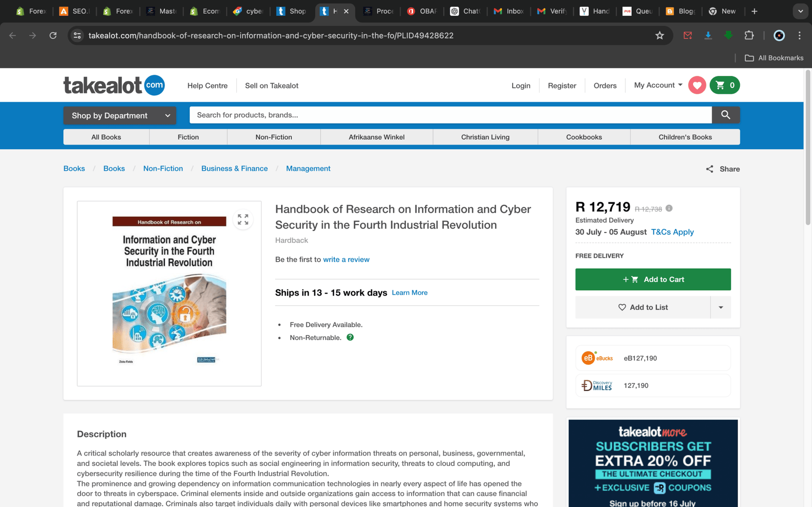Click the Non-Returnable help question mark

[350, 337]
